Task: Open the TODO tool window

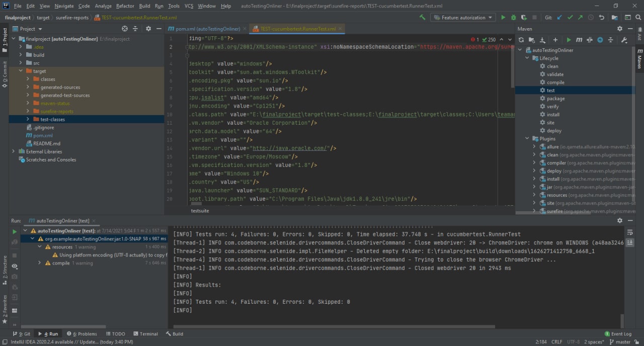Action: (x=115, y=334)
